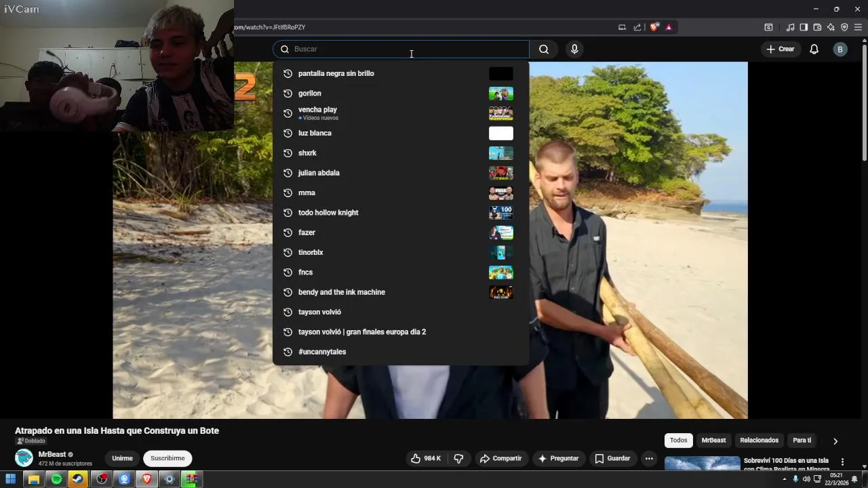This screenshot has height=488, width=868.
Task: Open the Brave hamburger main menu
Action: 858,27
